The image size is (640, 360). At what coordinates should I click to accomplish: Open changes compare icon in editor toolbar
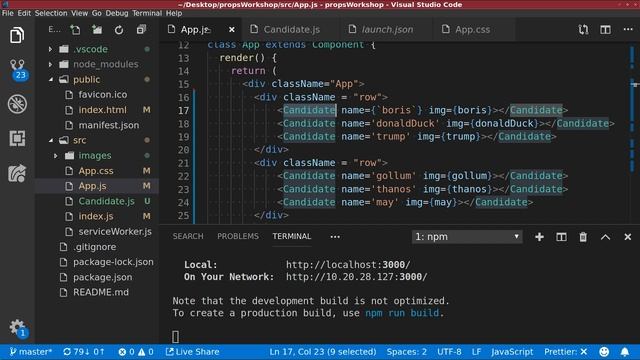(583, 29)
